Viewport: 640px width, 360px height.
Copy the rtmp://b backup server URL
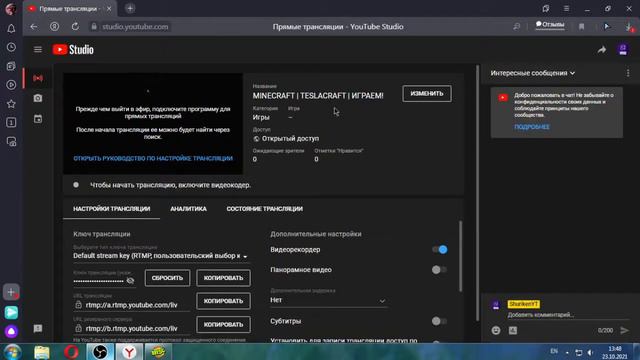(223, 324)
